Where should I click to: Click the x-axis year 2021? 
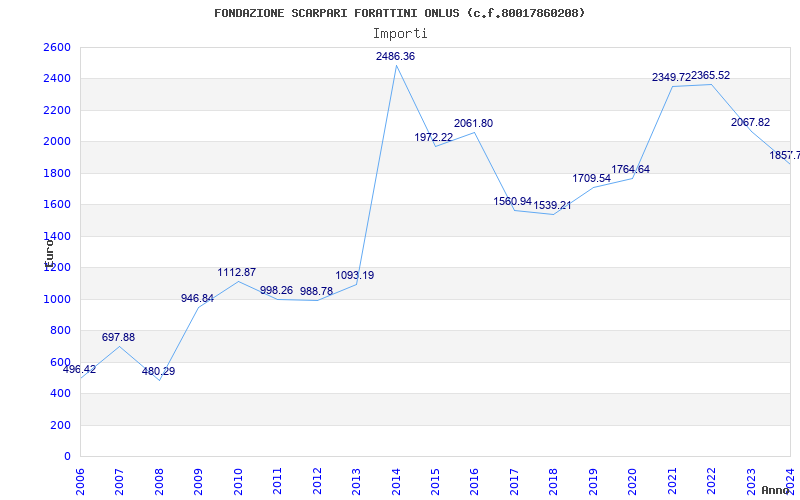(672, 483)
